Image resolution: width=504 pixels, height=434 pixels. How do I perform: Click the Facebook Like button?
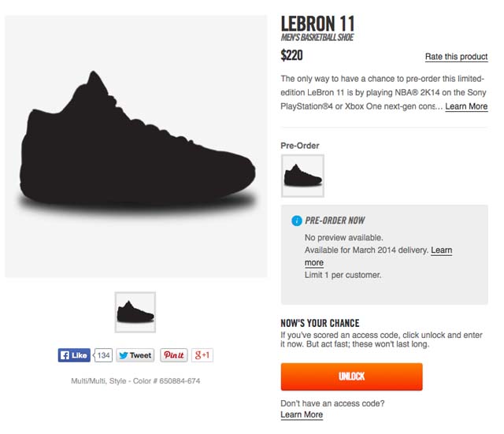[x=74, y=355]
